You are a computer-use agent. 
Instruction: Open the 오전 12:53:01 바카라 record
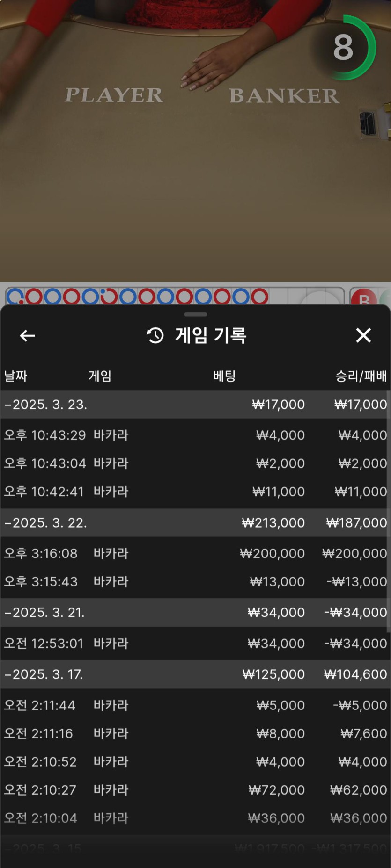click(x=195, y=644)
